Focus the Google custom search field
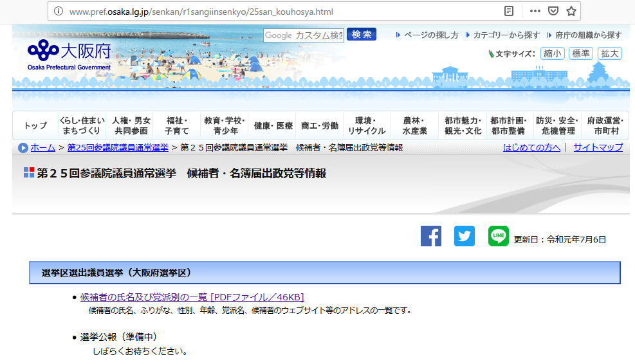This screenshot has height=364, width=635. click(x=304, y=35)
